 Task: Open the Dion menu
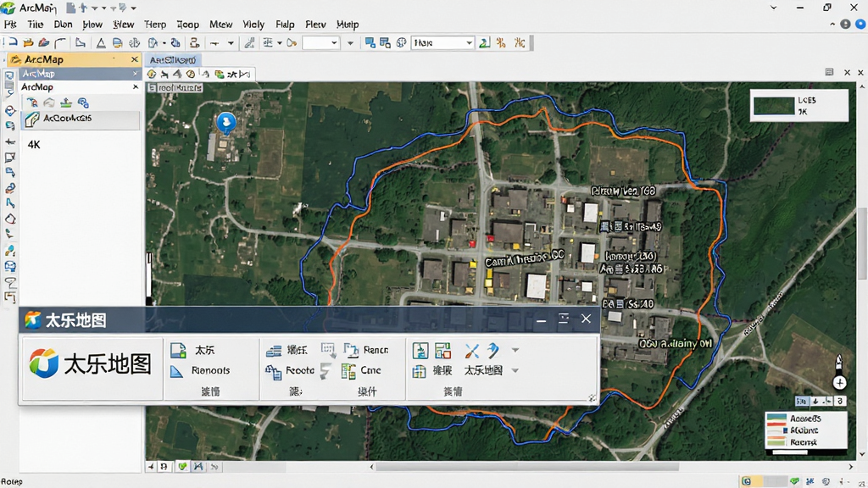[63, 25]
